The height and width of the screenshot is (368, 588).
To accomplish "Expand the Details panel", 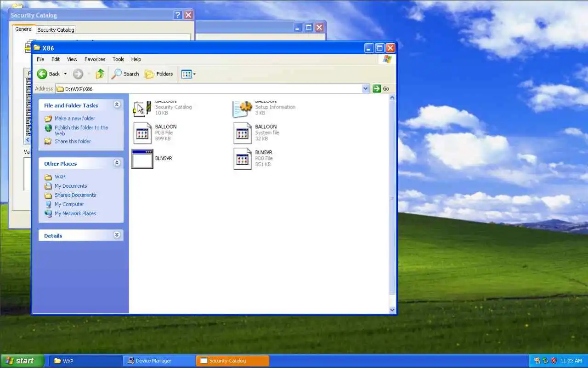I will pyautogui.click(x=117, y=235).
